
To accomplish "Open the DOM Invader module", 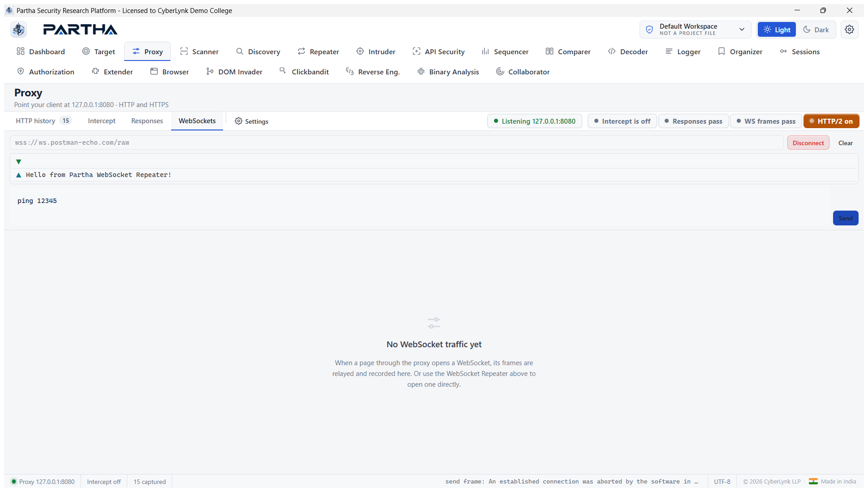I will 234,72.
